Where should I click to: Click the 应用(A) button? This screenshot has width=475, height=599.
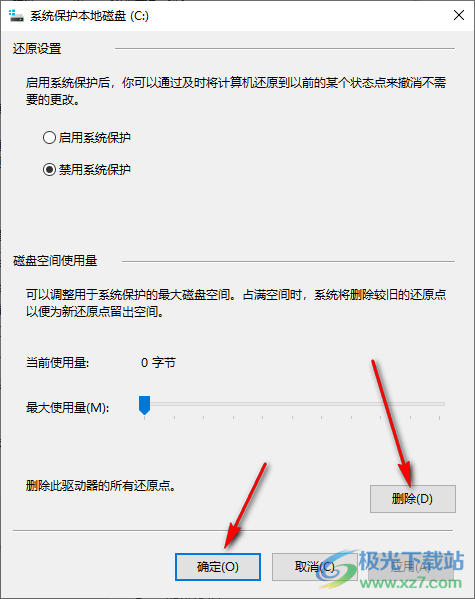(412, 567)
